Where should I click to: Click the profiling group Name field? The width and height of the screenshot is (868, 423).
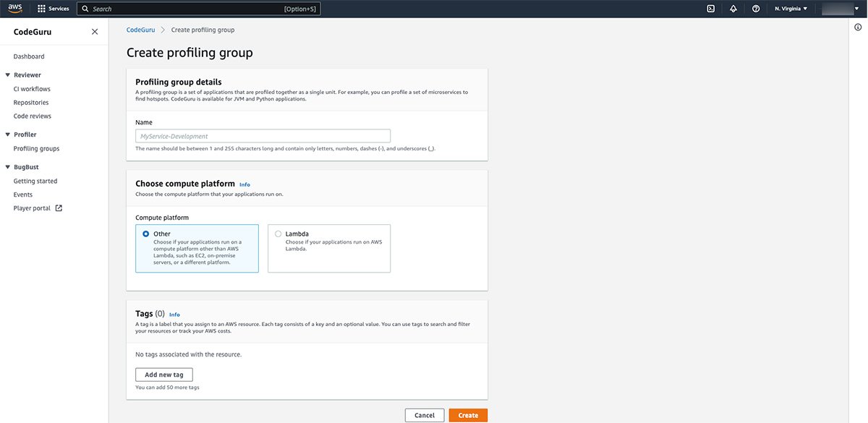[x=263, y=136]
